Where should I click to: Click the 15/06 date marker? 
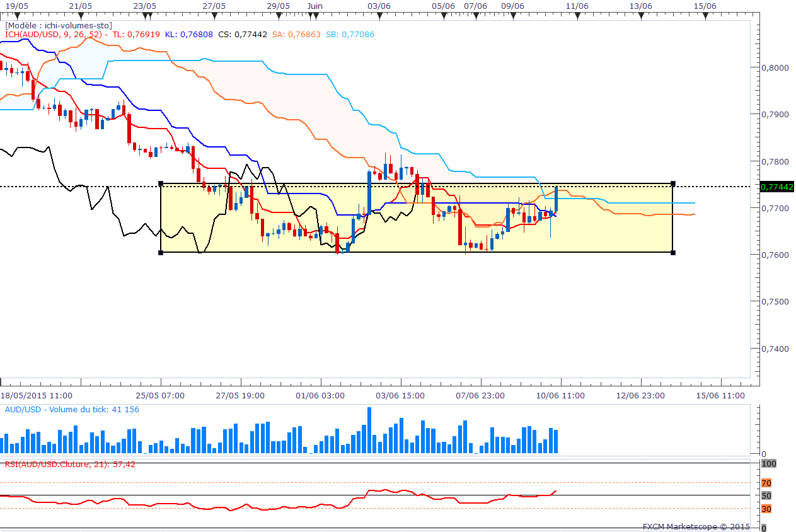coord(705,5)
